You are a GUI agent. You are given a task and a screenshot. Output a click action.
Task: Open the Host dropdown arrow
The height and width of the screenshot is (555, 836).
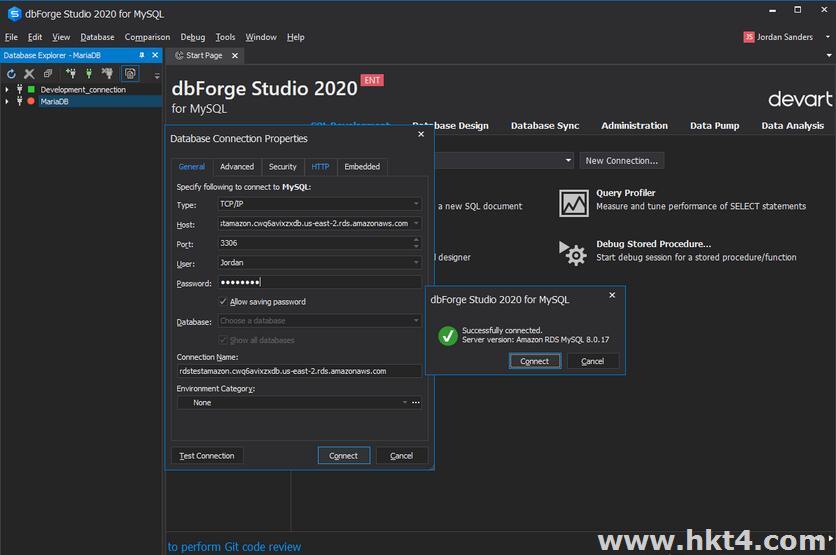click(x=416, y=223)
